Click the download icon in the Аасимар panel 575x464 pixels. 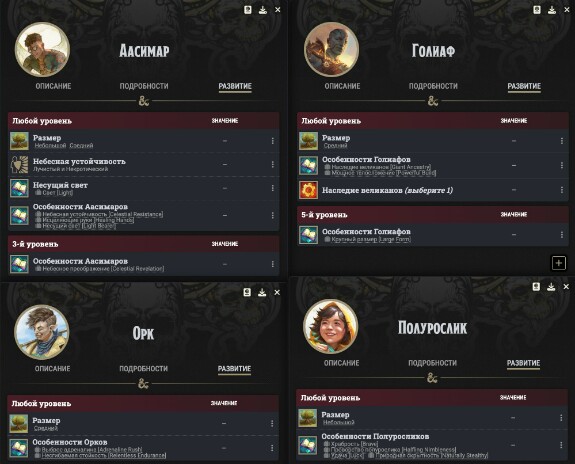pyautogui.click(x=263, y=10)
